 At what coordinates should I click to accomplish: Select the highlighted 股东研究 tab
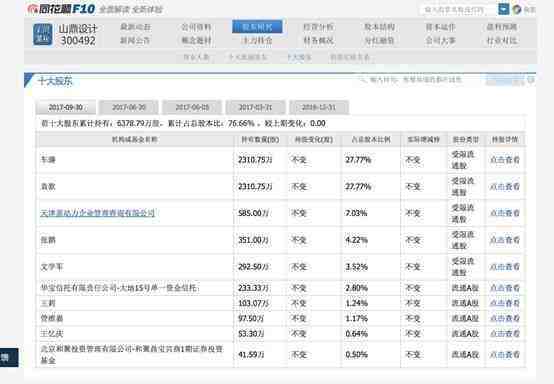point(257,27)
